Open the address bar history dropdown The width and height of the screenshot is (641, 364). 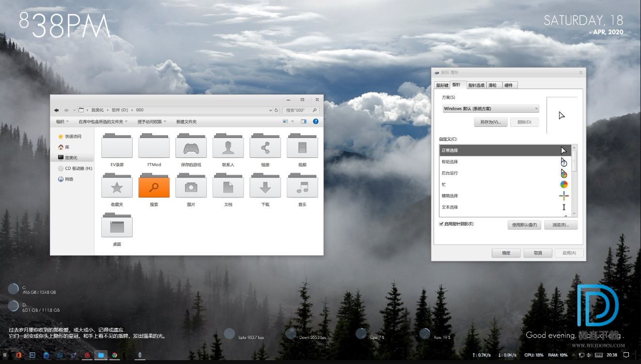tap(270, 110)
